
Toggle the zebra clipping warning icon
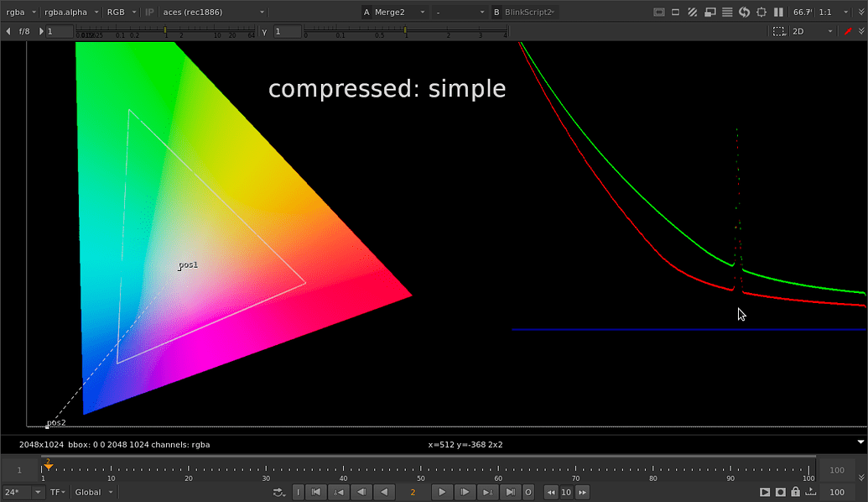point(692,12)
